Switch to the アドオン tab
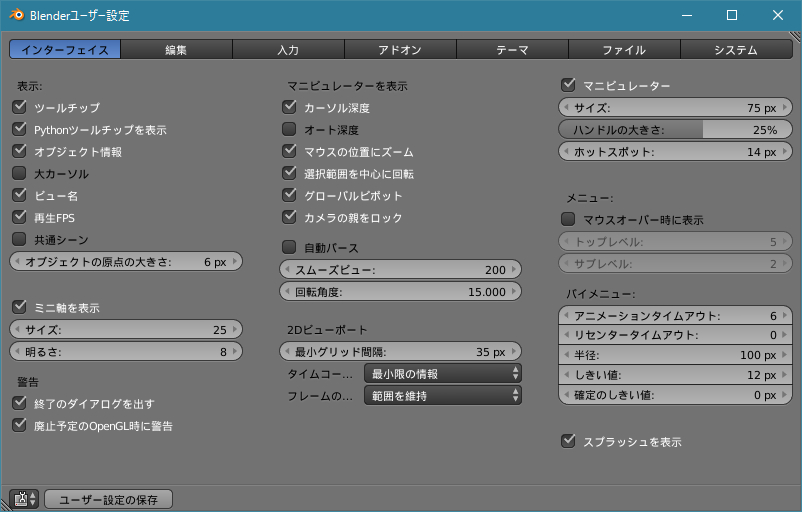The height and width of the screenshot is (512, 802). click(400, 49)
